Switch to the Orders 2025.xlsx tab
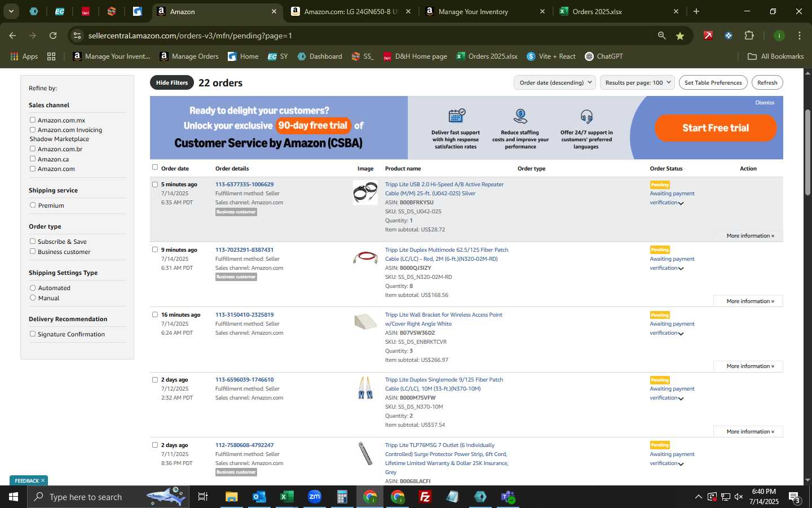Screen dimensions: 812x508 coord(619,11)
